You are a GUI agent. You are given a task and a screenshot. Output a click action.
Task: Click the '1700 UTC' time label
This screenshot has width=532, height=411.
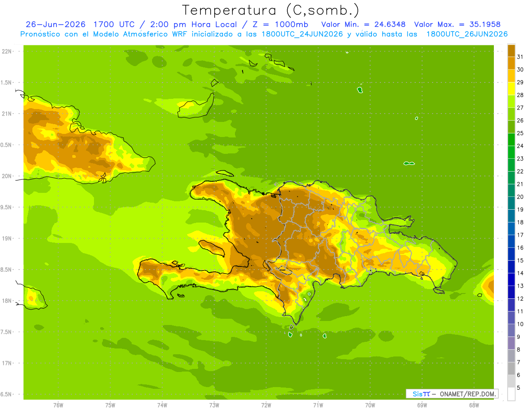[x=114, y=24]
